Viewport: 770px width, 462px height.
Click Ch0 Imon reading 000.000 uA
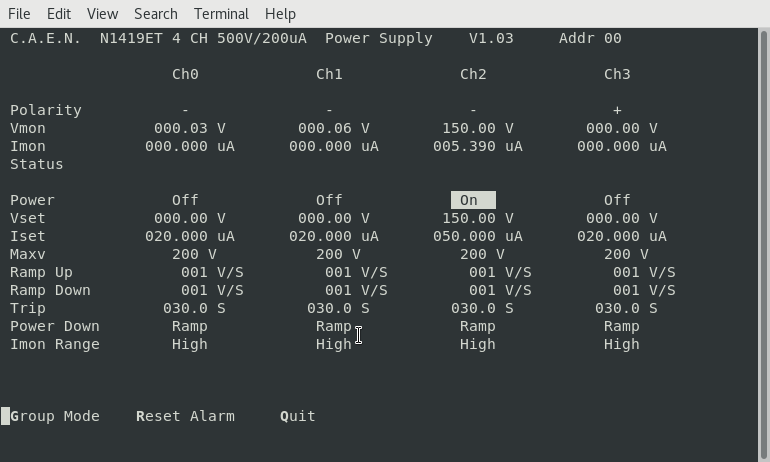tap(190, 146)
